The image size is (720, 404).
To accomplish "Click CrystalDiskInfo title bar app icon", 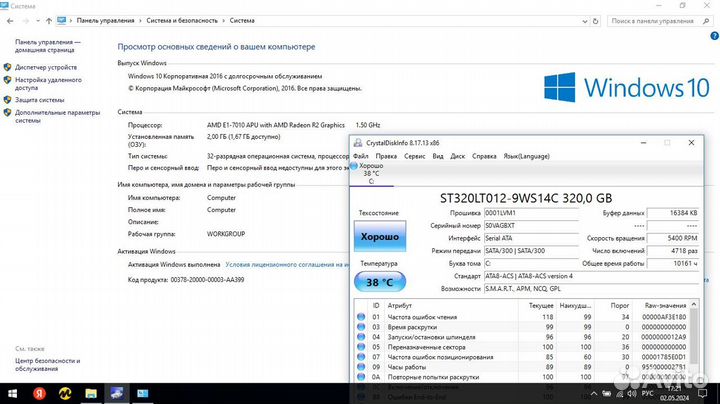I will (x=357, y=143).
